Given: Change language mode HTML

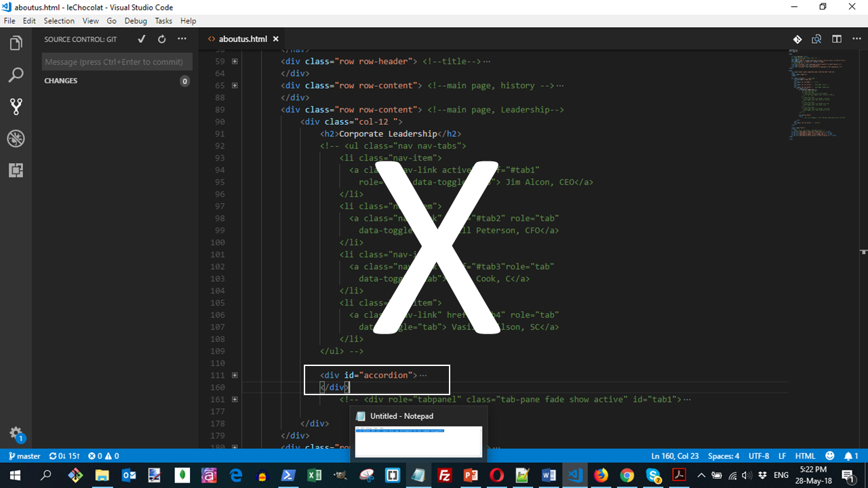Looking at the screenshot, I should tap(805, 456).
